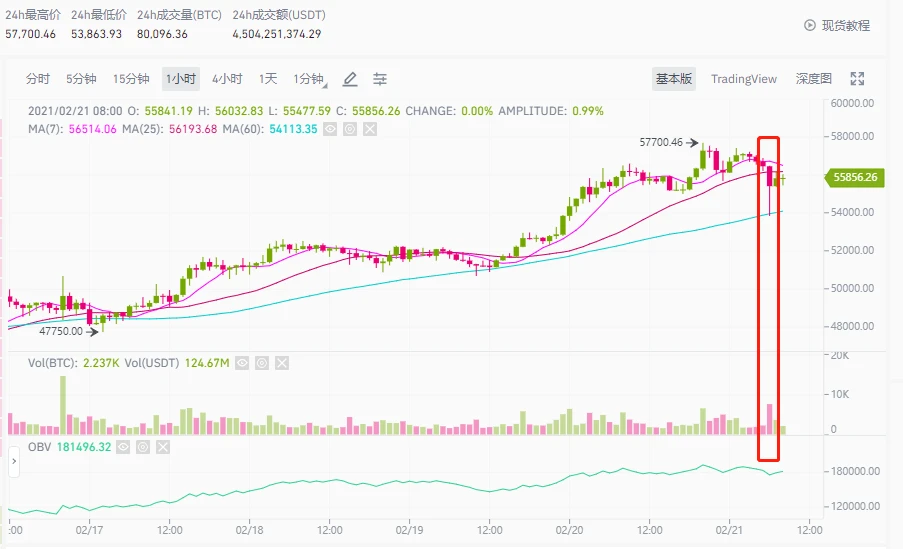Play the 现货教程 tutorial video icon

coord(810,25)
